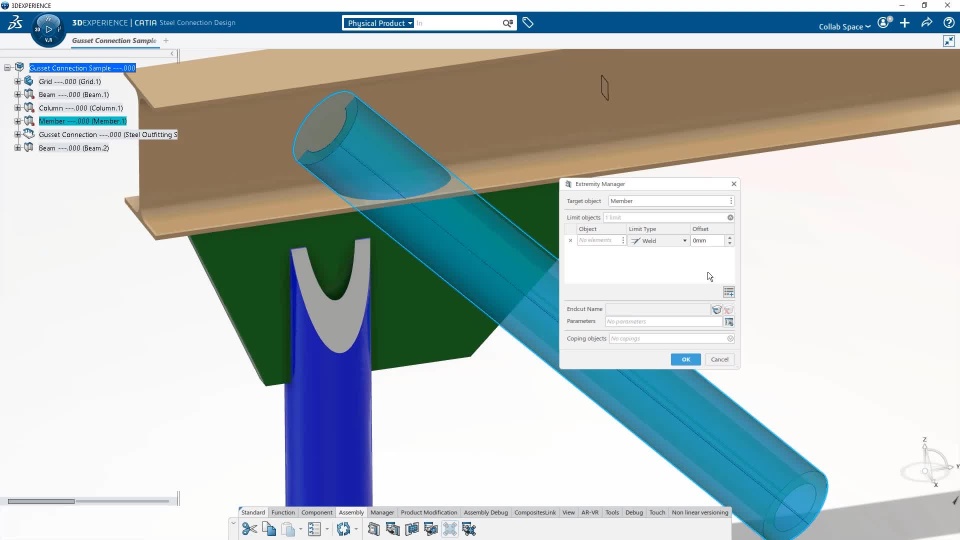Click the add limit row table icon

[729, 292]
